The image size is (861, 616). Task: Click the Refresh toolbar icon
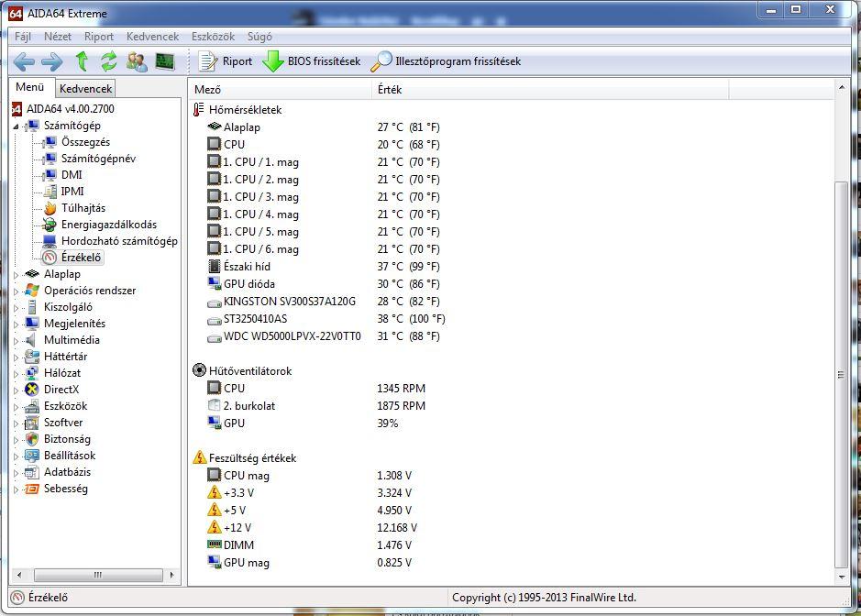(109, 61)
